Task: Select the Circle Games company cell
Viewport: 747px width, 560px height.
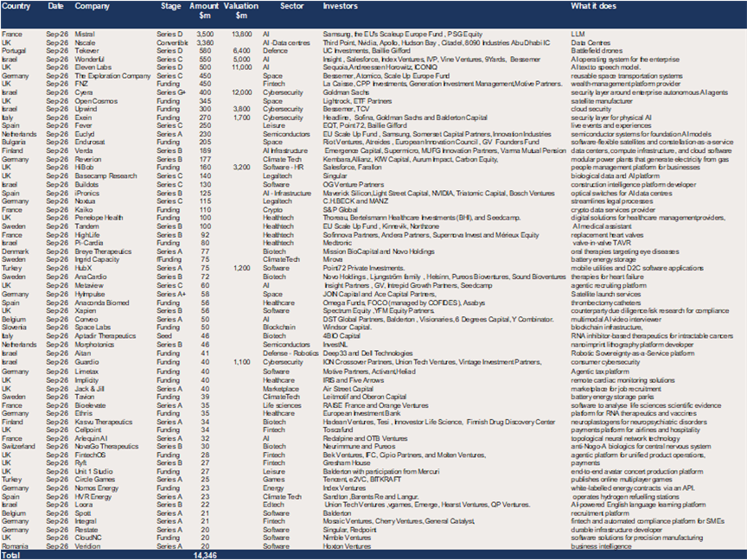Action: pos(95,480)
